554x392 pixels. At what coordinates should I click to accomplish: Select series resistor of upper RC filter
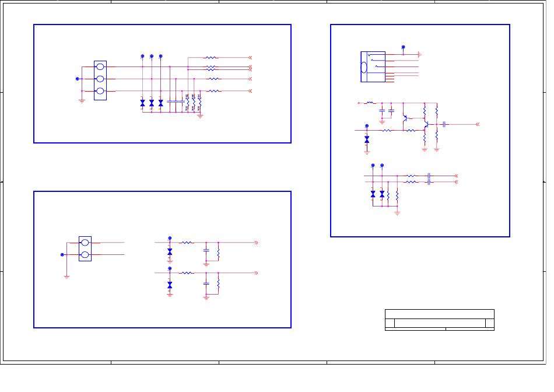(x=186, y=243)
